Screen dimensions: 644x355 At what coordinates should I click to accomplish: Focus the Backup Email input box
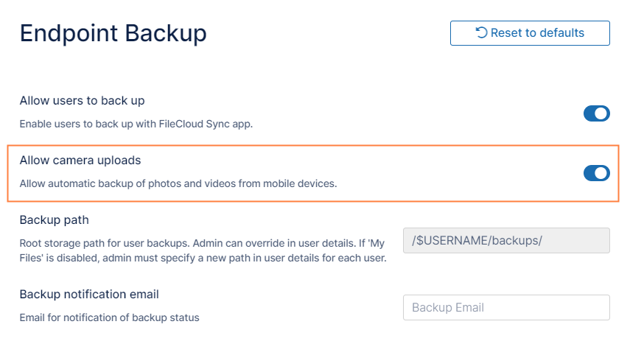506,308
